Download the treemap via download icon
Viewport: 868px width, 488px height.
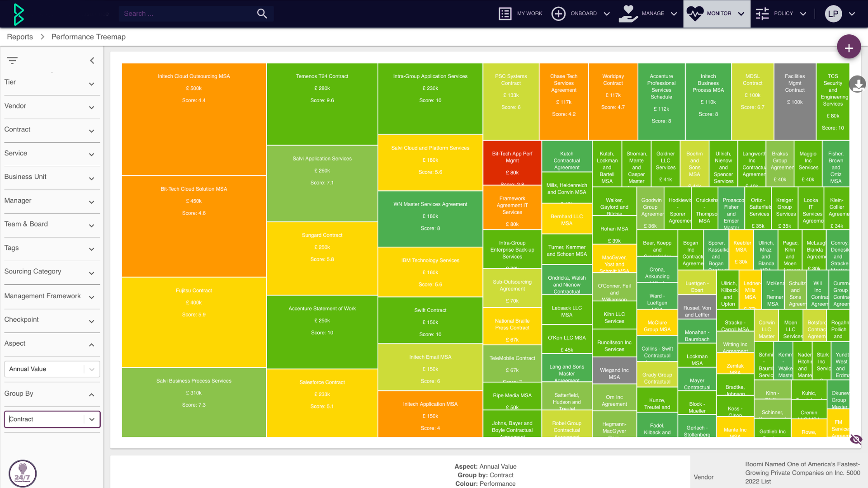857,84
